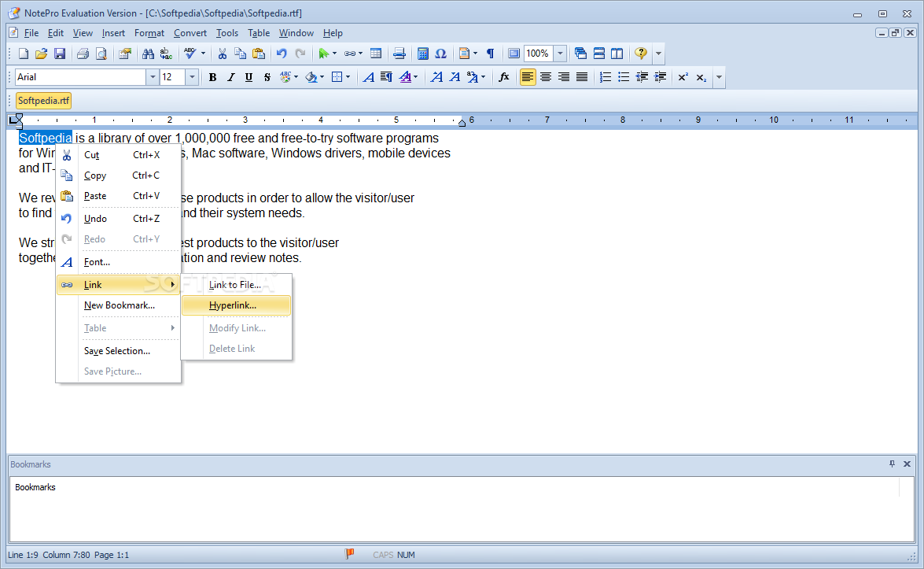Toggle Underline formatting
The height and width of the screenshot is (569, 924).
pyautogui.click(x=248, y=77)
